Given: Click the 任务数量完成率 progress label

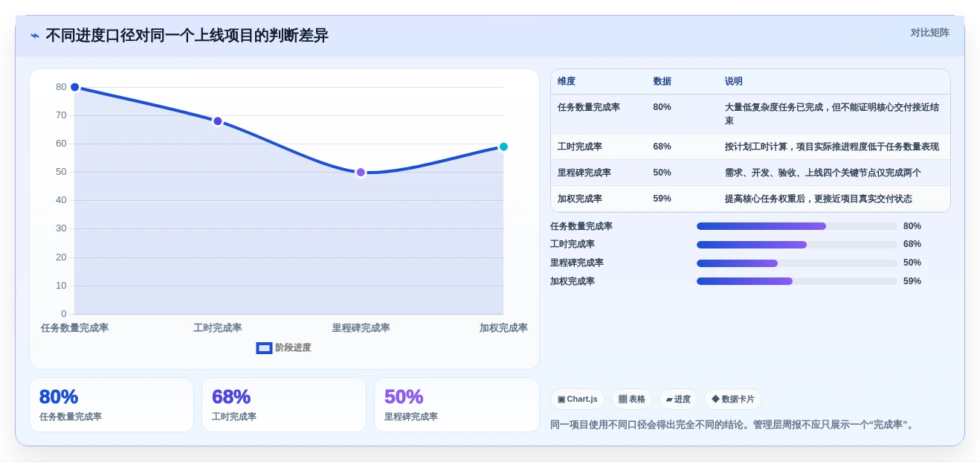Looking at the screenshot, I should click(x=581, y=226).
